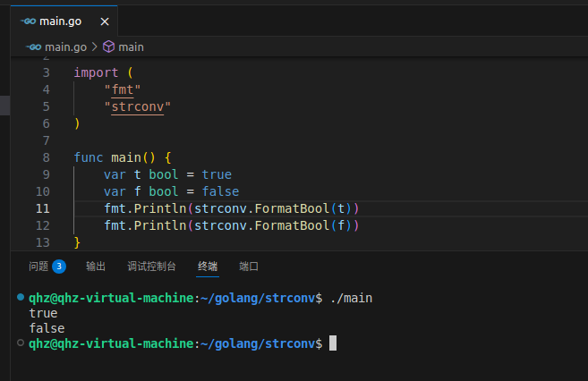Click the func main() declaration

123,157
